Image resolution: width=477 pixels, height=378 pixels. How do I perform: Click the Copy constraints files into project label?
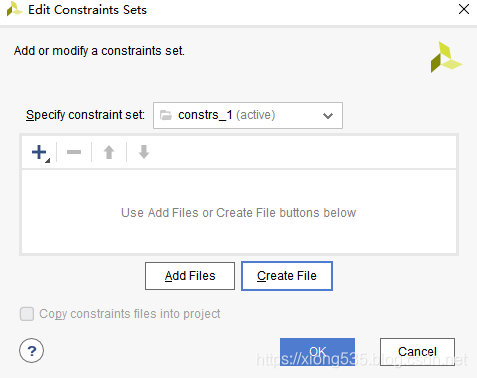(x=130, y=314)
